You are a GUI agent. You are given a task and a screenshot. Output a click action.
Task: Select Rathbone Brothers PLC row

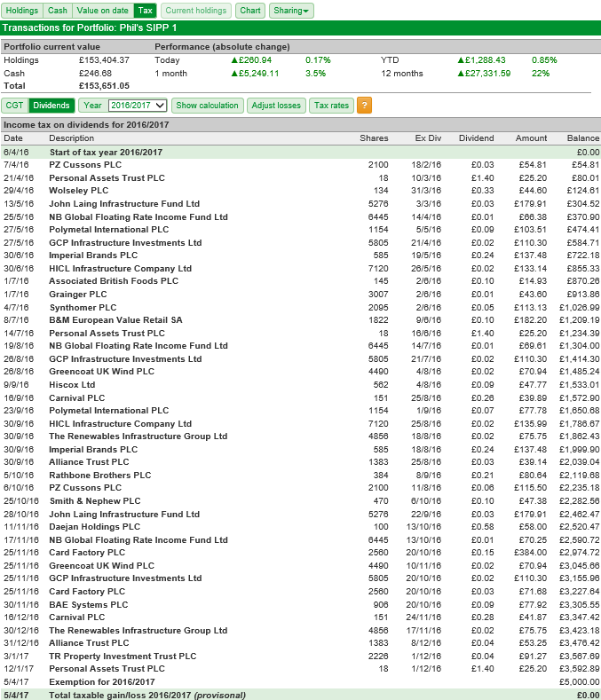[300, 475]
